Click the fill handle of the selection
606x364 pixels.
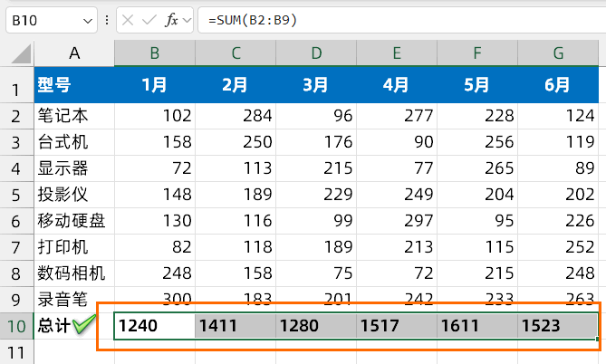598,339
